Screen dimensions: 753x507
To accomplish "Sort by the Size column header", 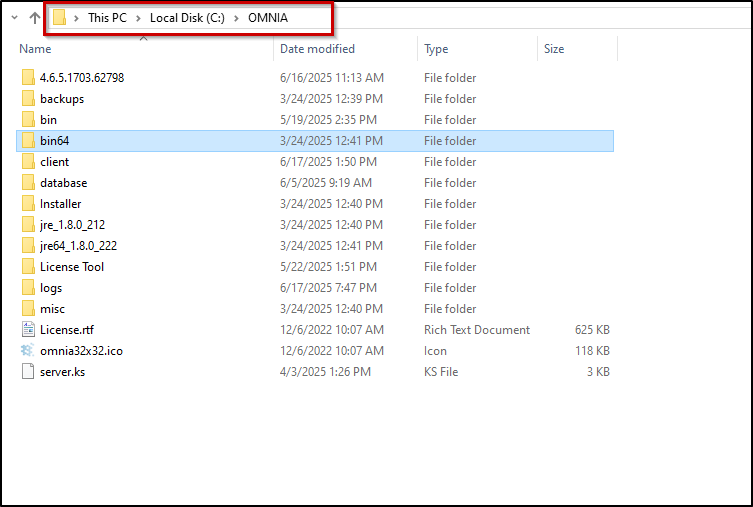I will coord(554,49).
